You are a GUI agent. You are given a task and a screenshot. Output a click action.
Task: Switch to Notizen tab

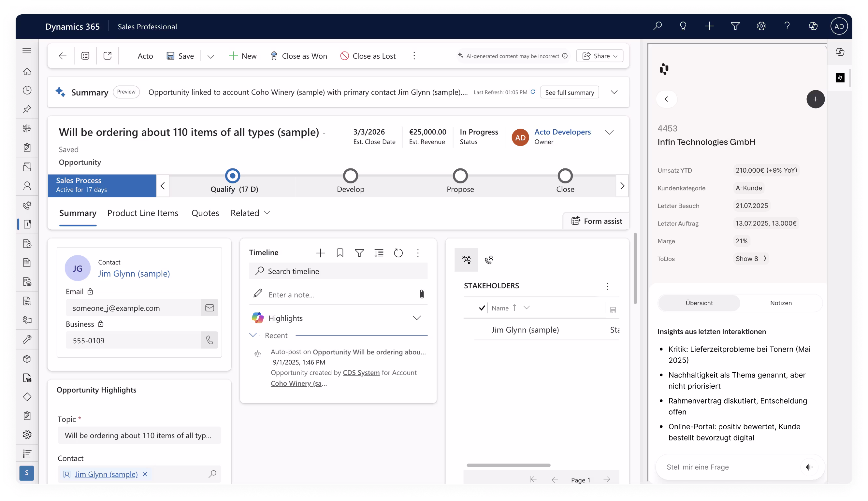click(x=781, y=303)
